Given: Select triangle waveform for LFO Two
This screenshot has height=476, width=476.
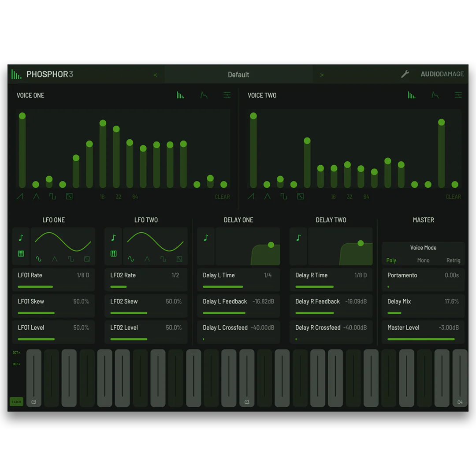Looking at the screenshot, I should [x=147, y=259].
